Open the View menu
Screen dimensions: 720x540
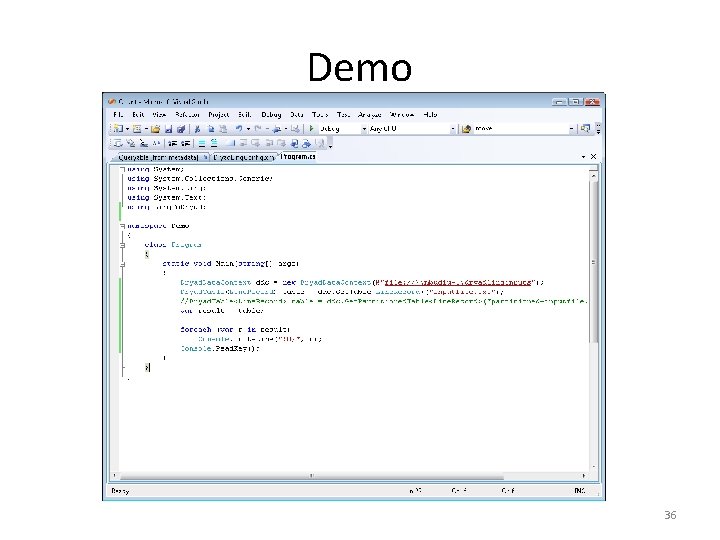(159, 115)
